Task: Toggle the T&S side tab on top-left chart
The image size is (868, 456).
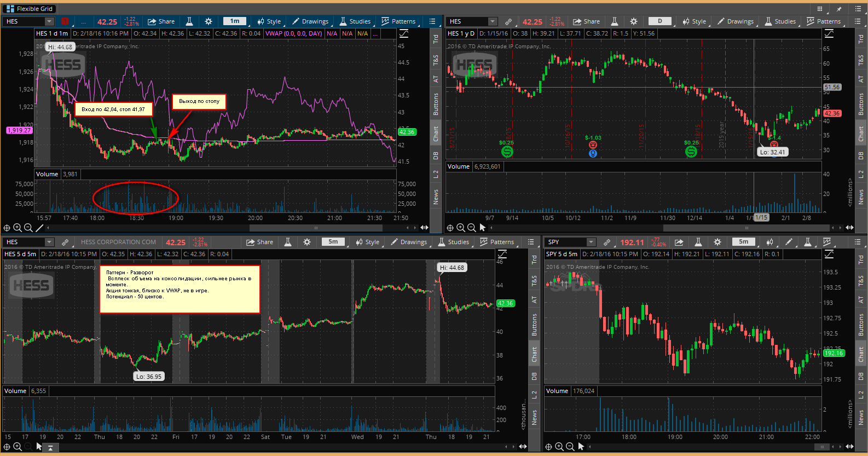Action: [x=436, y=60]
